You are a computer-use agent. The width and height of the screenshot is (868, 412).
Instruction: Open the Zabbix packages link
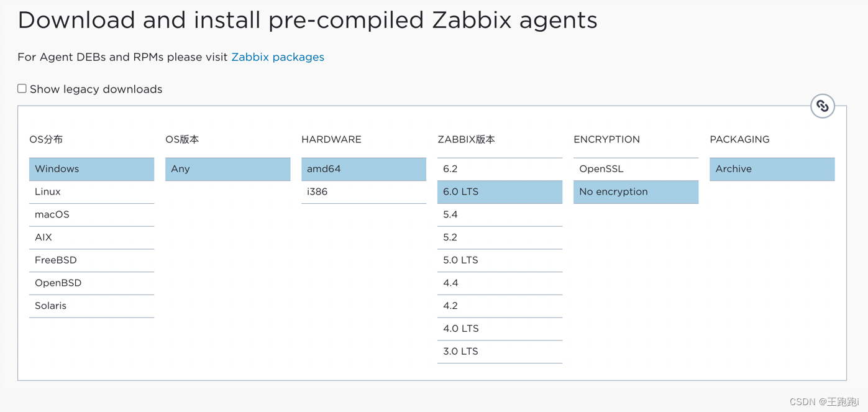click(277, 57)
